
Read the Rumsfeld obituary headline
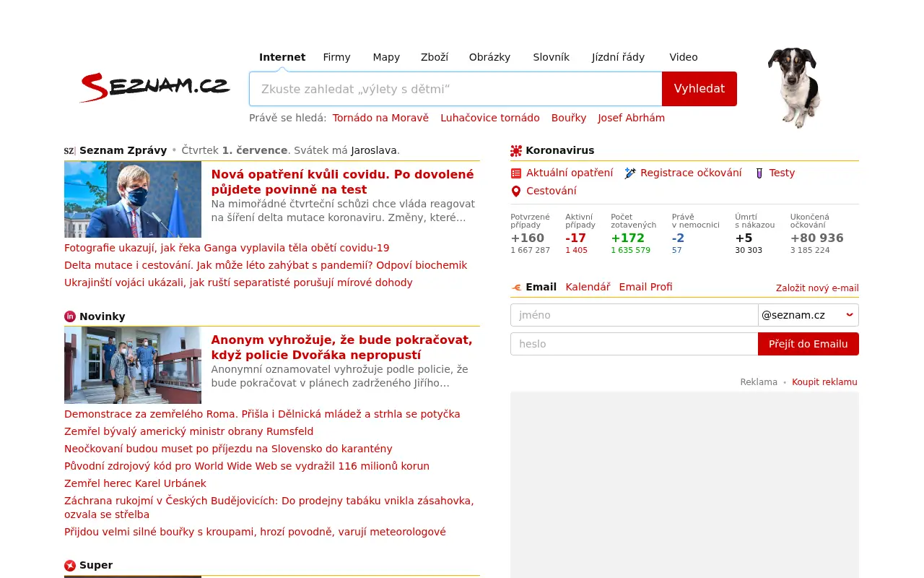click(189, 431)
